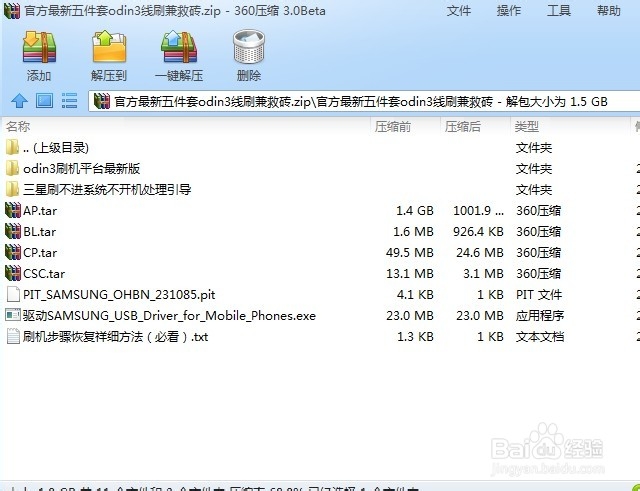Click the 1.3 KB size of txt file
The height and width of the screenshot is (491, 640).
pos(415,337)
